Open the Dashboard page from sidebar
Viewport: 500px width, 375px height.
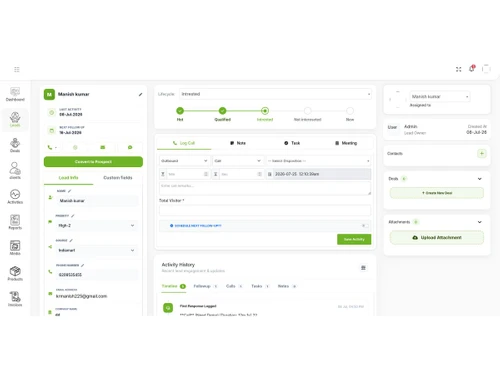coord(15,94)
